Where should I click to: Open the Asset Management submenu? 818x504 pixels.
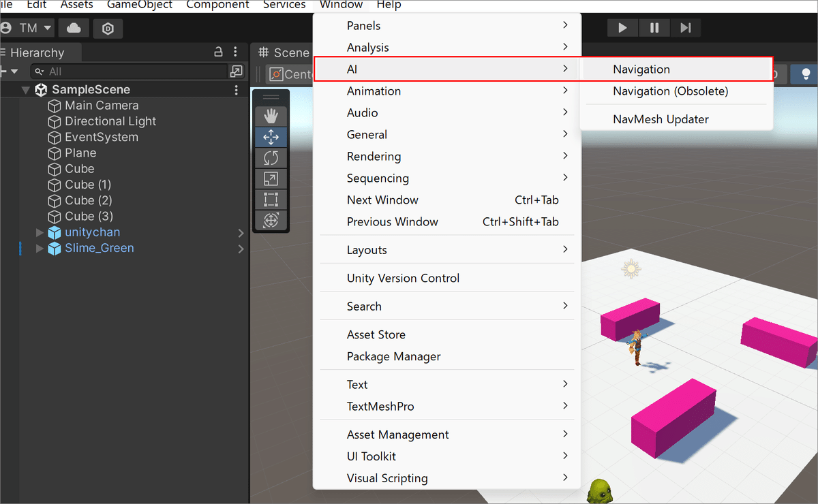[446, 435]
